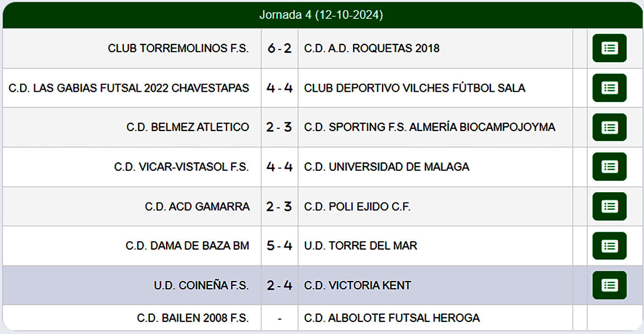Open match report icon for ACD Gamarra game
This screenshot has height=334, width=644.
pyautogui.click(x=609, y=206)
